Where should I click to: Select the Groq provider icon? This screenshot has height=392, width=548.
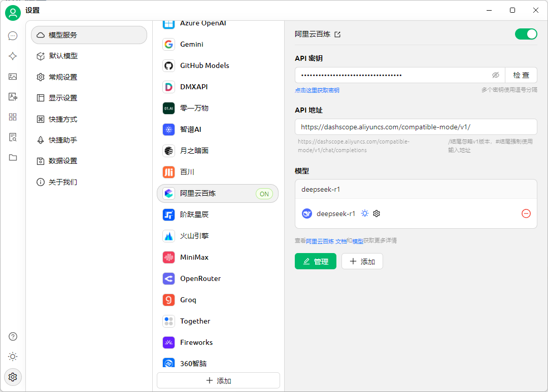pyautogui.click(x=169, y=300)
